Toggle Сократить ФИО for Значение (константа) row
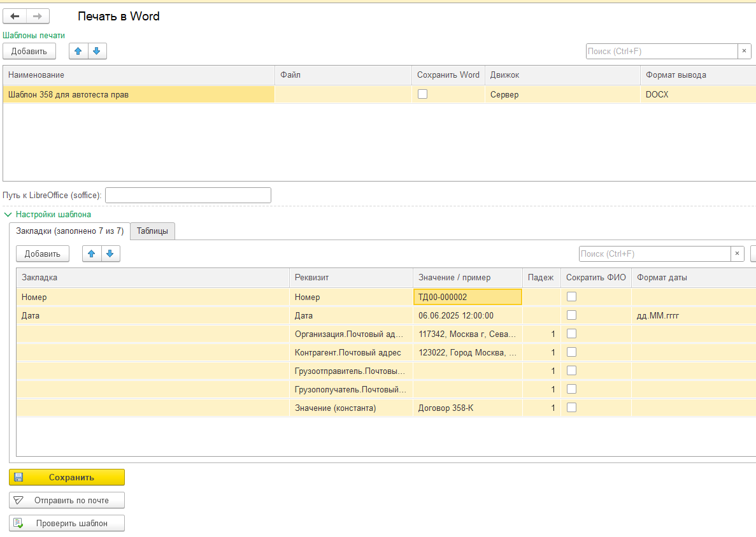756x537 pixels. 571,408
